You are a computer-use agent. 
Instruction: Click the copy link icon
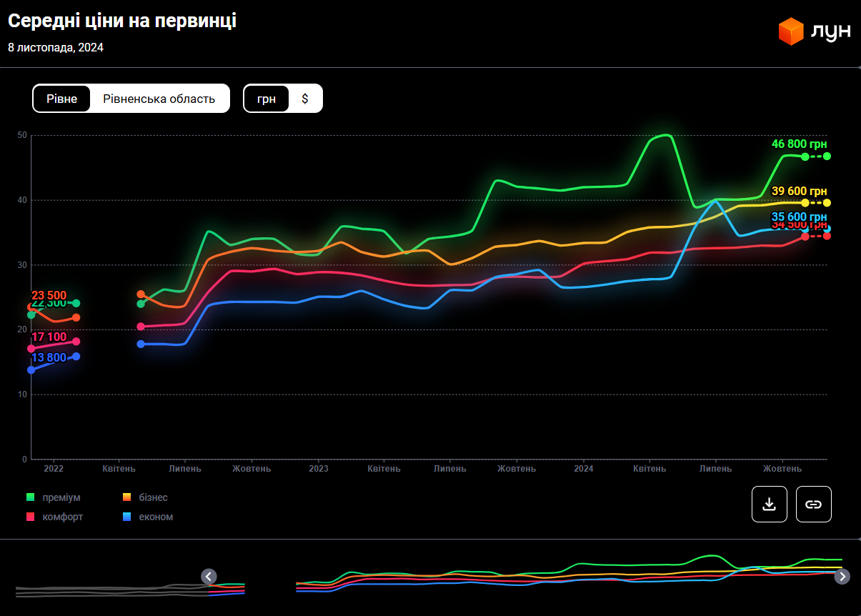tap(813, 504)
